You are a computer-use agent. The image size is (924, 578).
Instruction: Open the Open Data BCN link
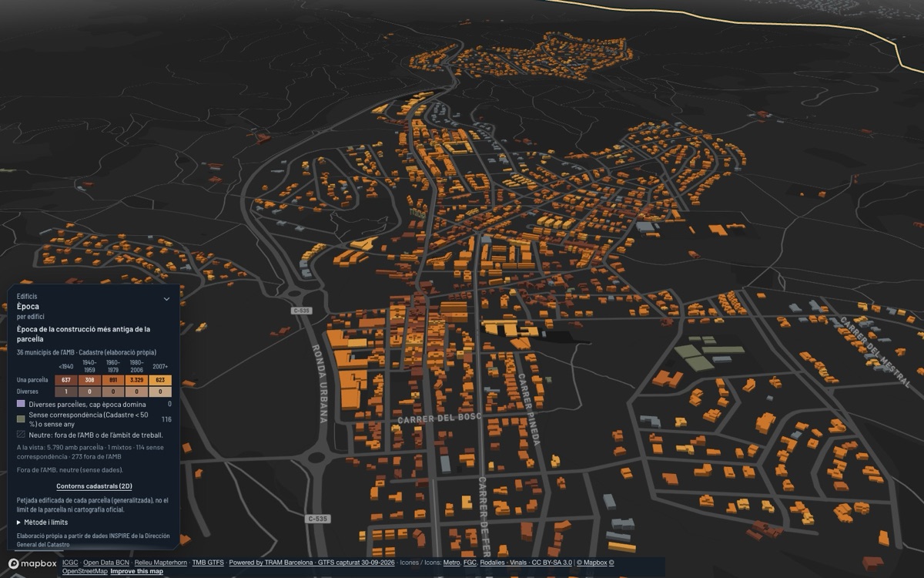pos(106,563)
